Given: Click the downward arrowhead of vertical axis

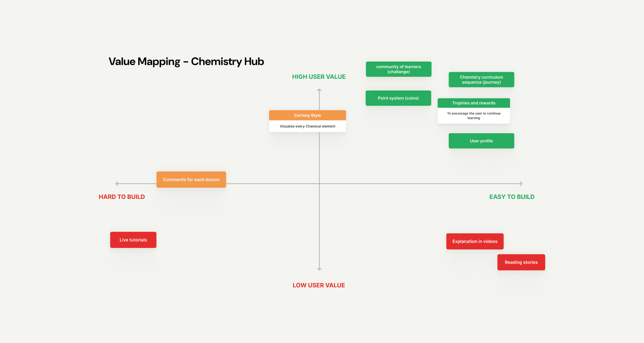Looking at the screenshot, I should pyautogui.click(x=319, y=269).
